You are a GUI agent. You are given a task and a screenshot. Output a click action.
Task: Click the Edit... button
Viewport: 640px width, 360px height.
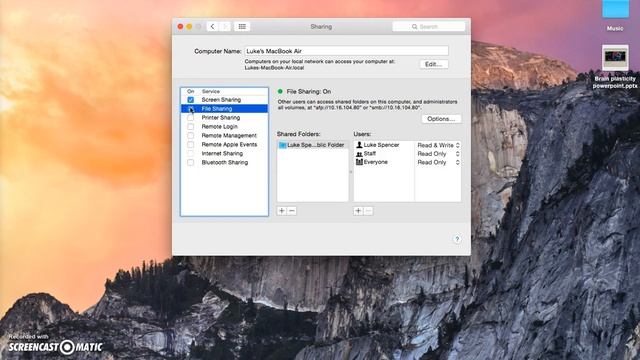(x=433, y=64)
